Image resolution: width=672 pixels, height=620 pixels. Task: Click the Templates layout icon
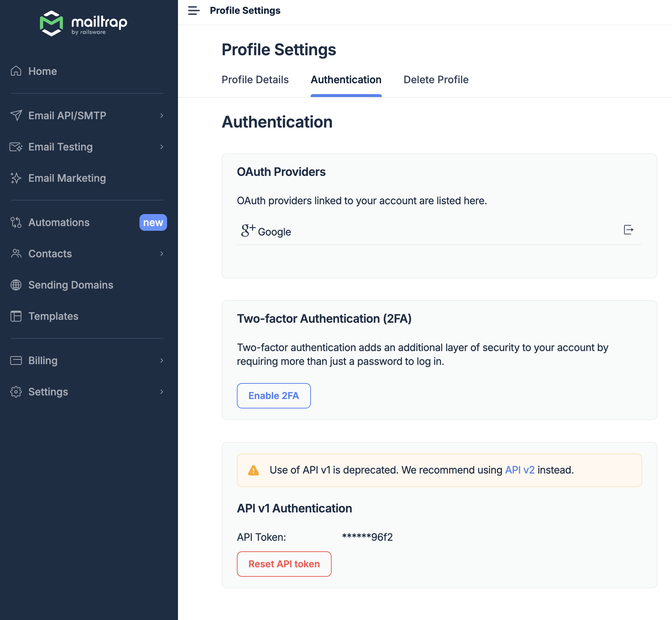coord(16,316)
